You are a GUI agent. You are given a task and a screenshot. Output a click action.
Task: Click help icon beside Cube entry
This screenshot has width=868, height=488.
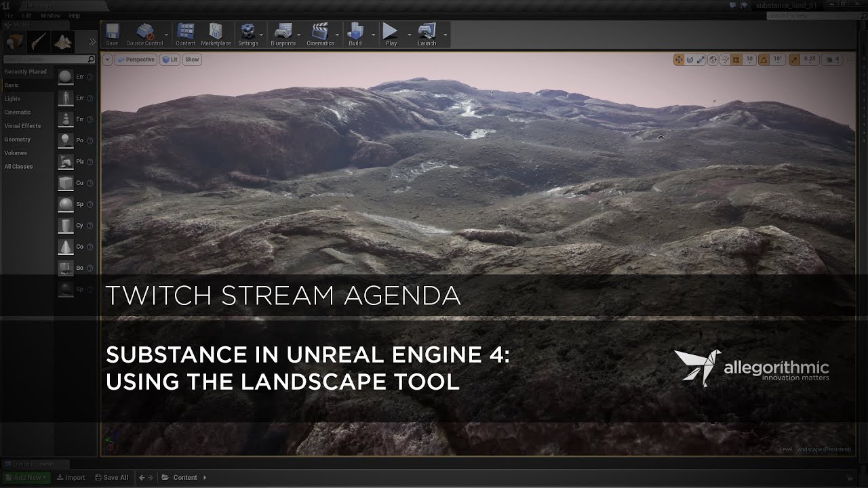(90, 183)
